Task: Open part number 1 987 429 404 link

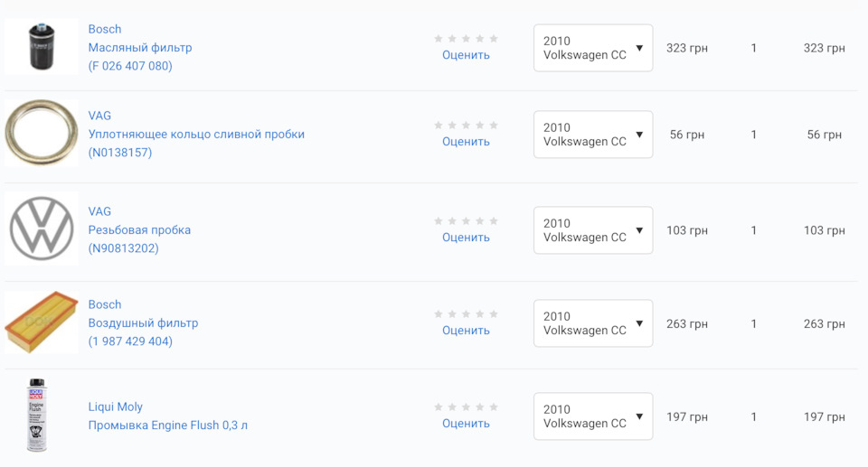Action: (x=130, y=341)
